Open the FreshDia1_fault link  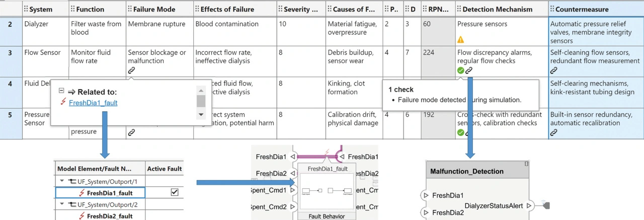tap(93, 103)
